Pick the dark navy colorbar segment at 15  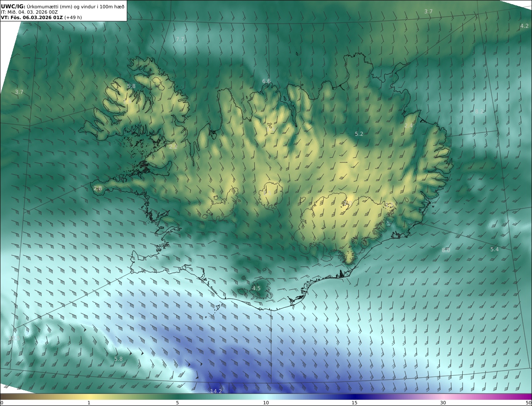point(355,396)
